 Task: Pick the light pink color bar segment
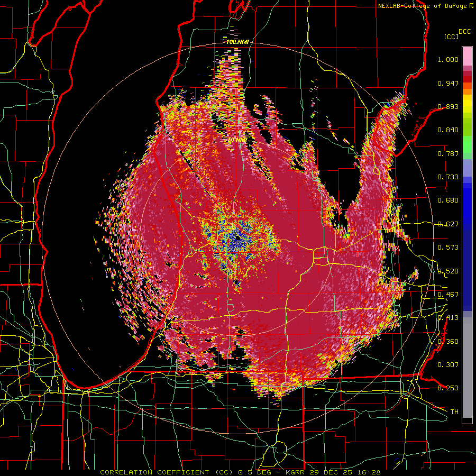(x=467, y=56)
